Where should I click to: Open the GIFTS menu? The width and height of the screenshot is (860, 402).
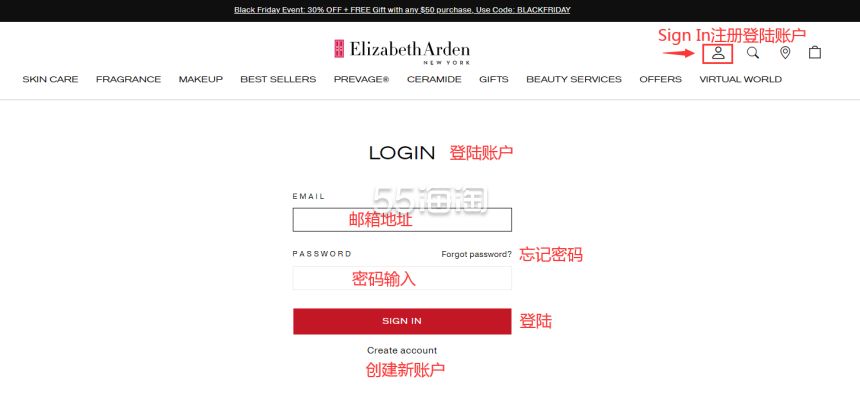click(x=494, y=80)
